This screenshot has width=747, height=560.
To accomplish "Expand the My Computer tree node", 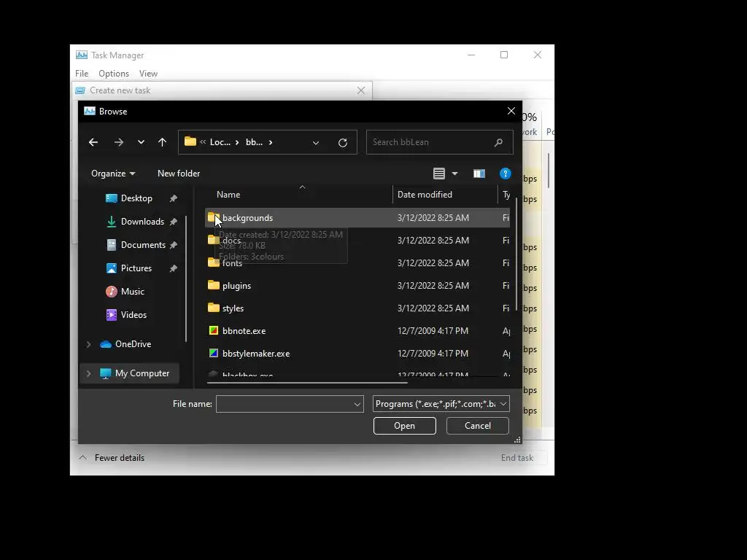I will (88, 373).
